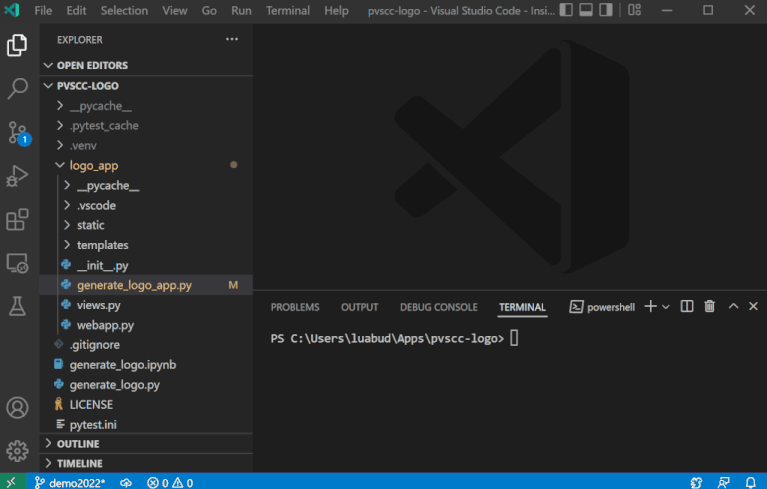Show errors and warnings count in status bar
Image resolution: width=767 pixels, height=489 pixels.
point(170,483)
